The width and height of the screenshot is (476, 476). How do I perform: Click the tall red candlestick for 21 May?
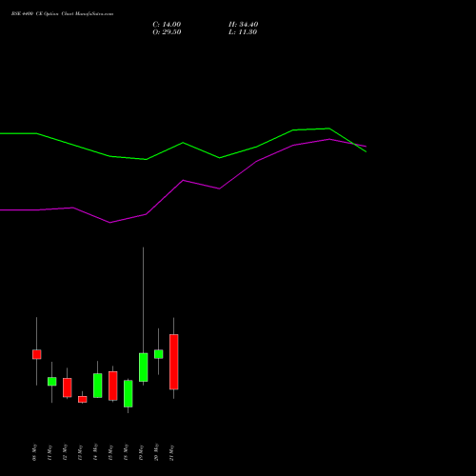click(174, 362)
